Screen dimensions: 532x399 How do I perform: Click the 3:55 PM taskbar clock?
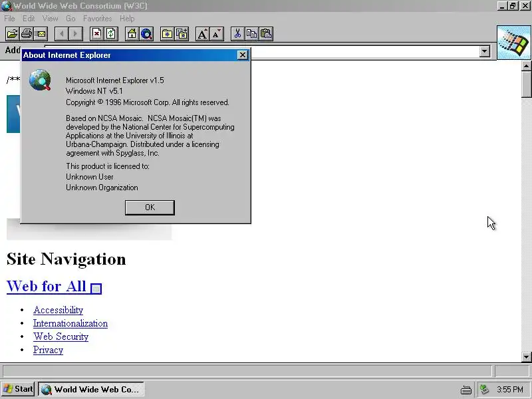pos(509,389)
